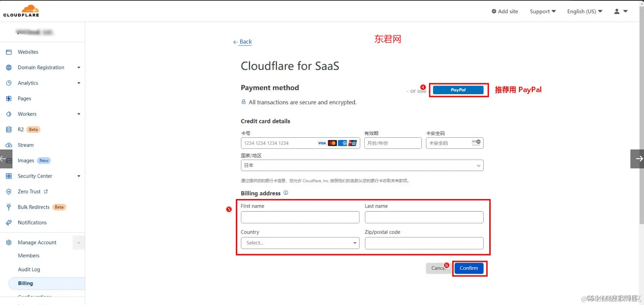Click the First name field
This screenshot has width=644, height=305.
tap(300, 217)
